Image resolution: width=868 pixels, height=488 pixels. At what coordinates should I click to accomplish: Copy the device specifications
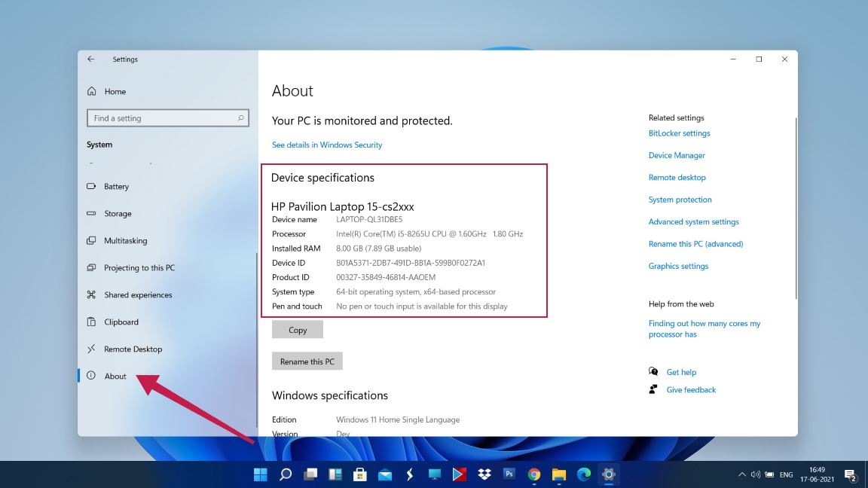pyautogui.click(x=298, y=330)
